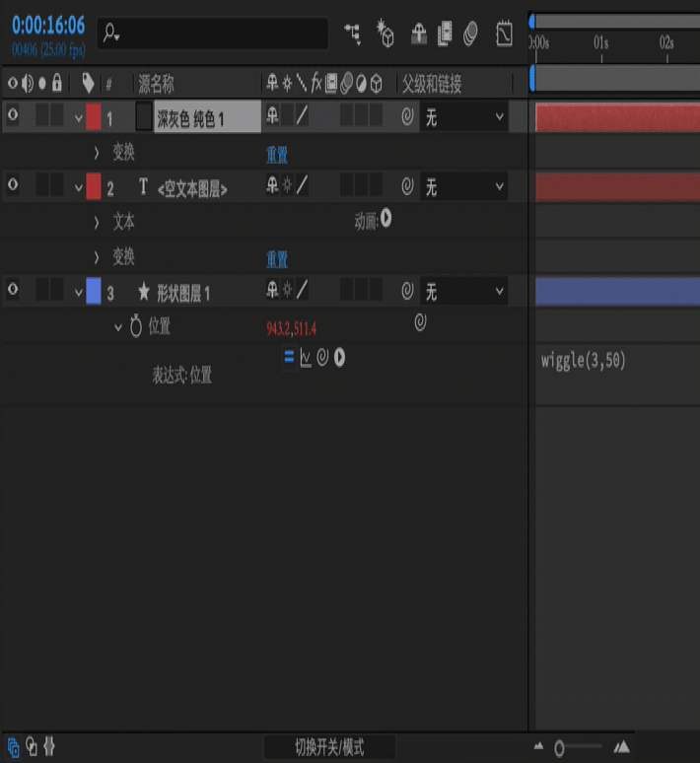Toggle shy switch on 深灰色 纯色 1
Viewport: 700px width, 763px height.
272,115
